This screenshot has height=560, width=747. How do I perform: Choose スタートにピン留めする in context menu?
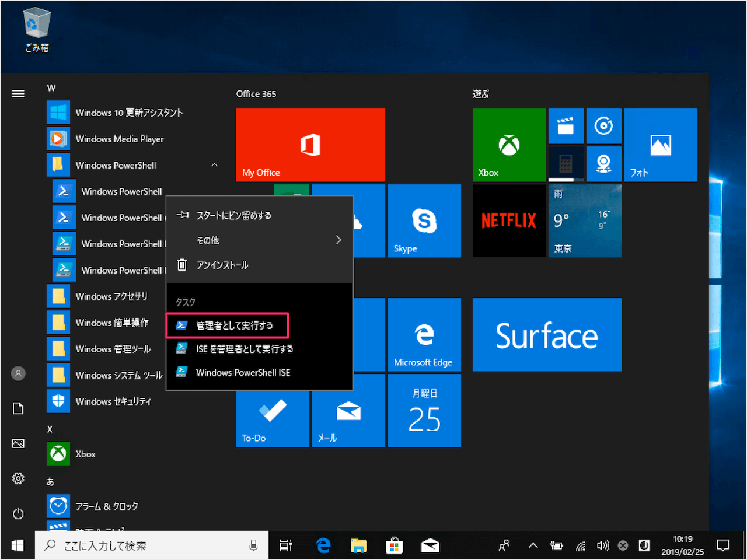click(x=260, y=215)
